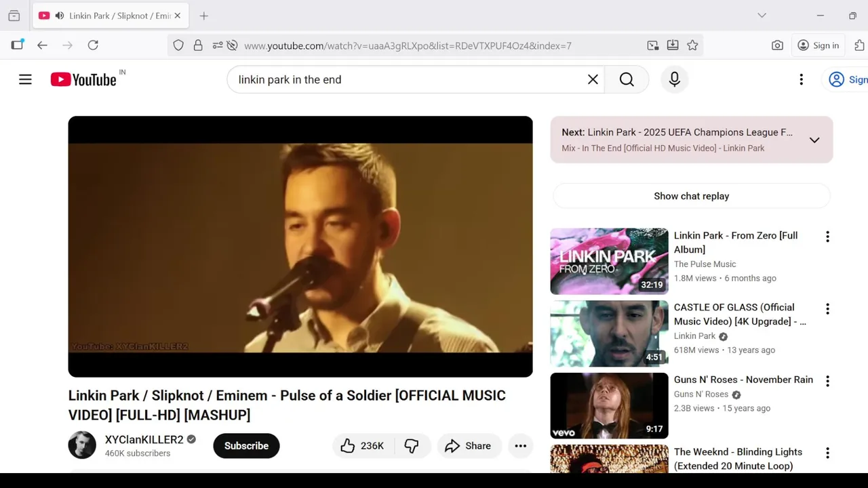Reload the page in the browser
This screenshot has height=488, width=868.
93,45
